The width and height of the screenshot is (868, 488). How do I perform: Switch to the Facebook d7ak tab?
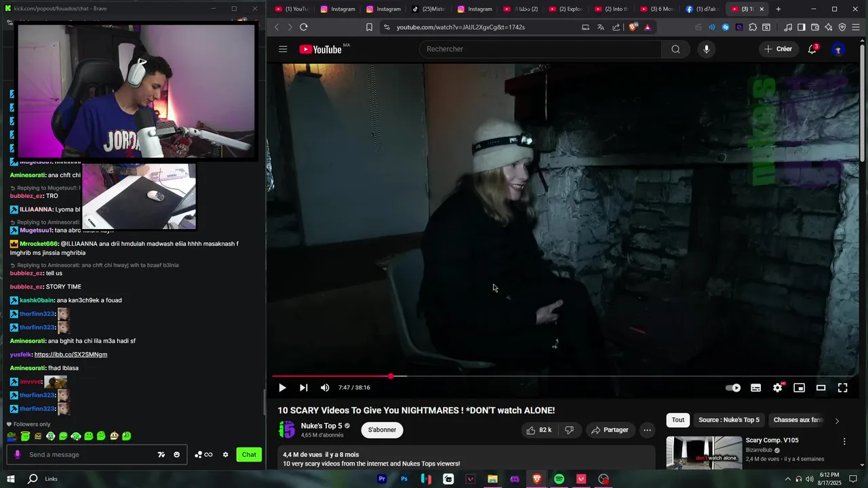coord(702,9)
